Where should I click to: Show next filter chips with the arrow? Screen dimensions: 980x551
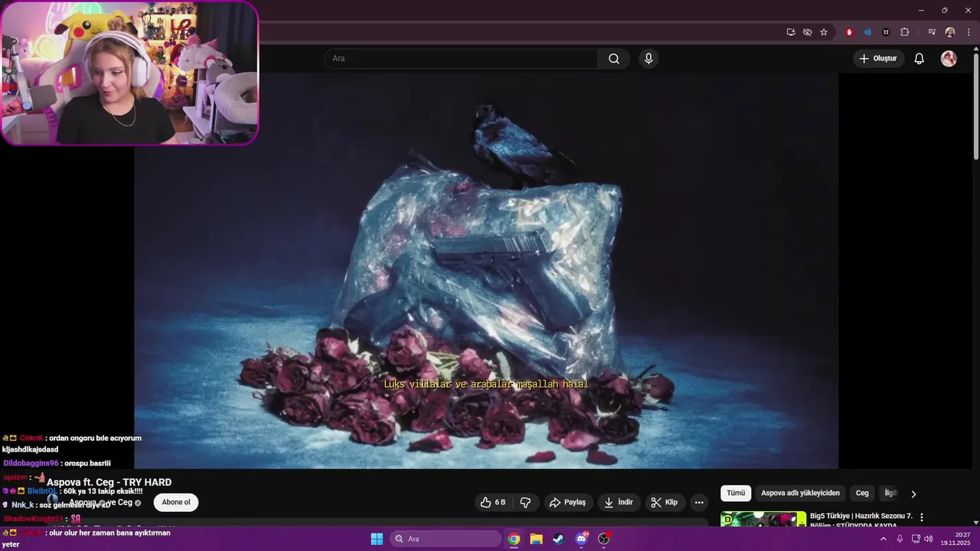[913, 494]
